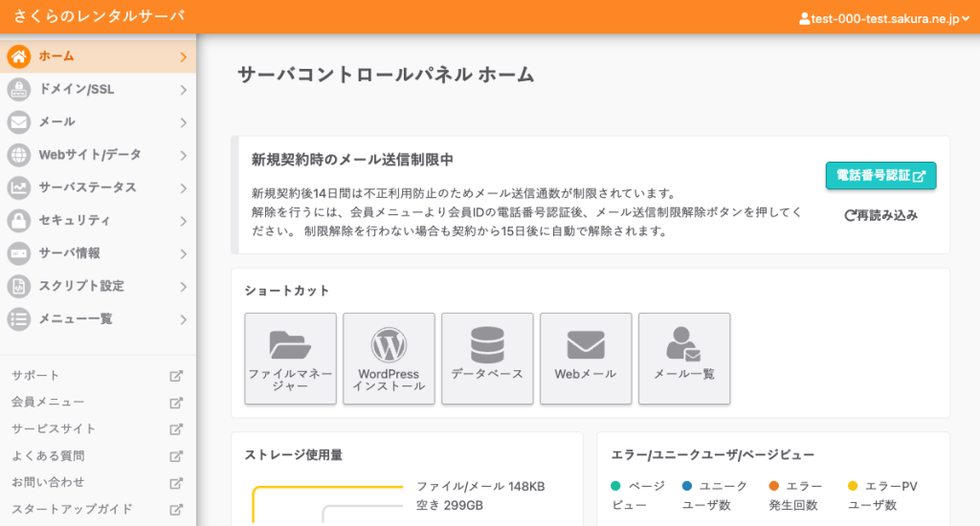The image size is (980, 526).
Task: Select メール in the sidebar menu
Action: [99, 122]
